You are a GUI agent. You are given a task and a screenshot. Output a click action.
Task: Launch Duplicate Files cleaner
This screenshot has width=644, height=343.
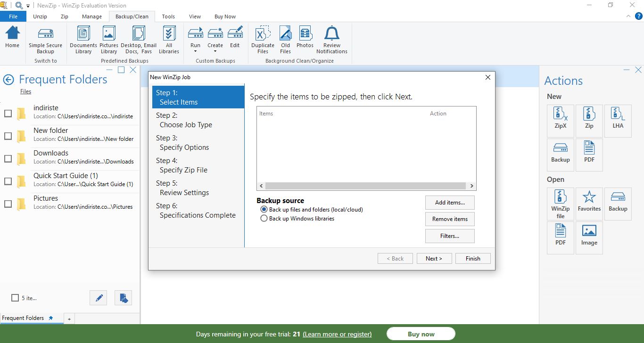[263, 41]
